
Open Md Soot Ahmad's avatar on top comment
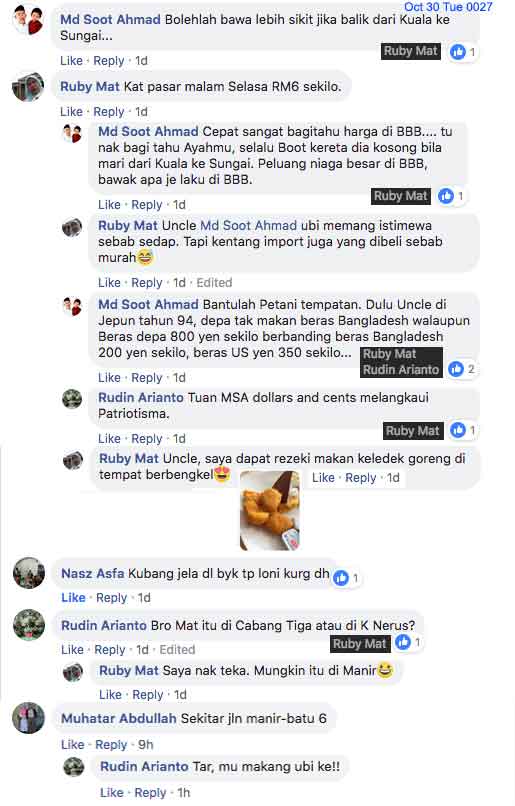click(28, 20)
